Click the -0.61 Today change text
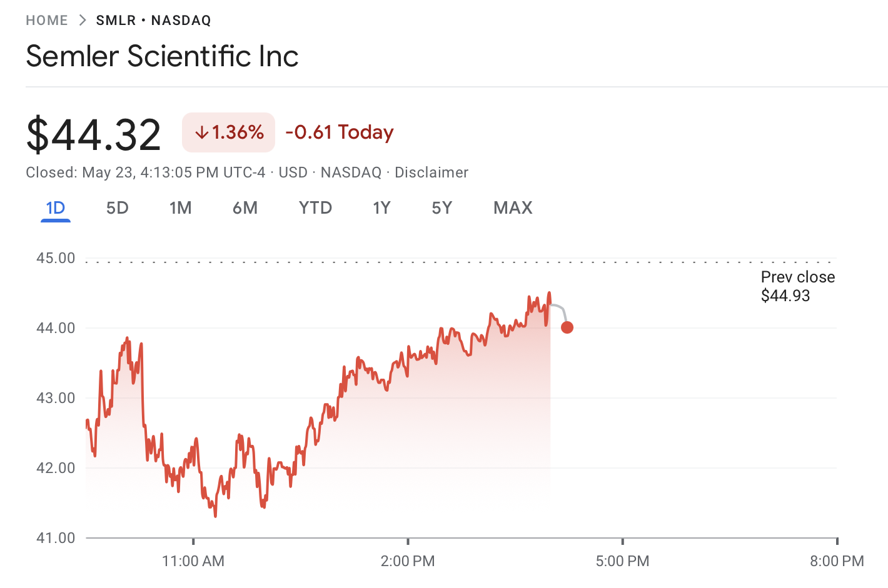Screen dimensions: 888x588 (x=340, y=132)
